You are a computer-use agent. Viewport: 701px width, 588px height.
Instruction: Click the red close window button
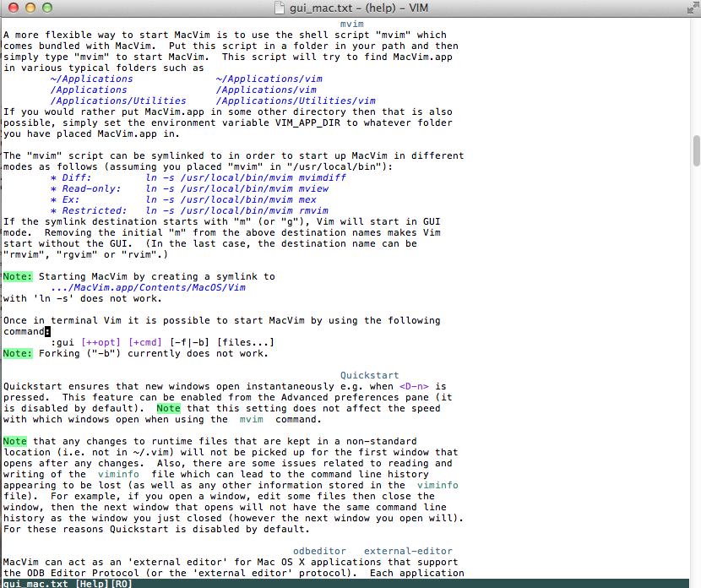tap(14, 8)
